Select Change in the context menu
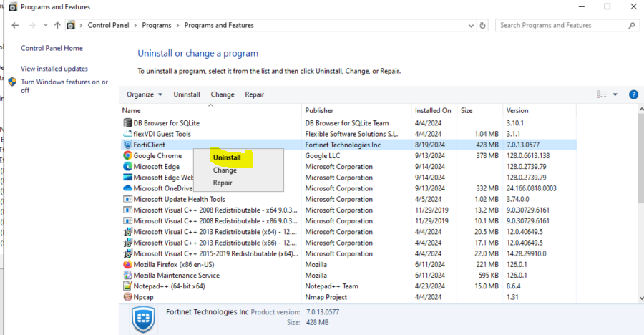The image size is (644, 335). [x=224, y=170]
